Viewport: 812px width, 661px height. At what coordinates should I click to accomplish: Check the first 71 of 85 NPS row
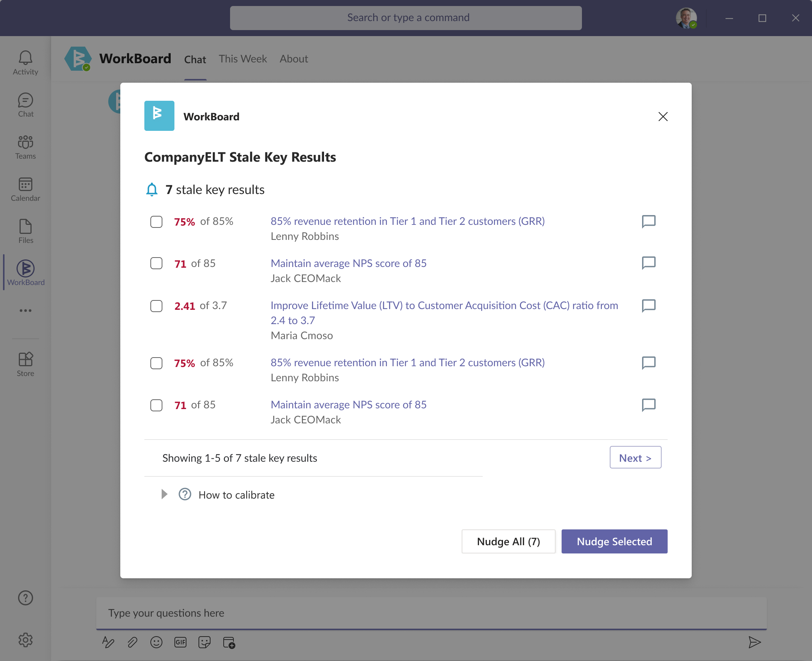[156, 263]
